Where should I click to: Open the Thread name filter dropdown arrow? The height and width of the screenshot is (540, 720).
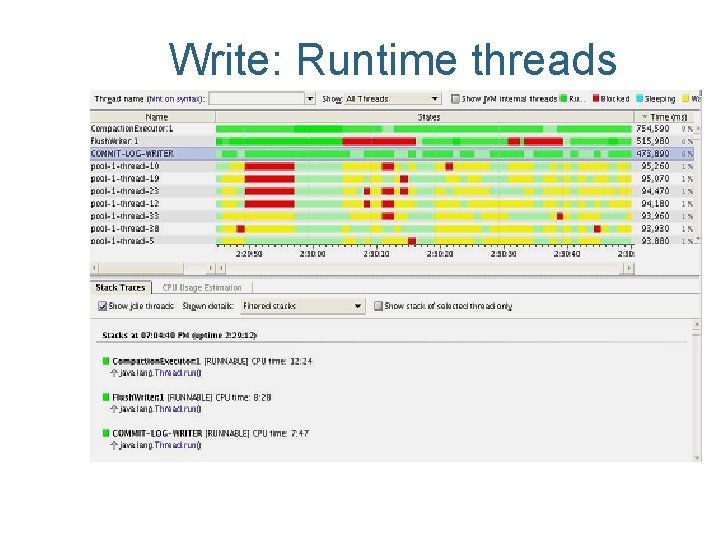tap(310, 98)
